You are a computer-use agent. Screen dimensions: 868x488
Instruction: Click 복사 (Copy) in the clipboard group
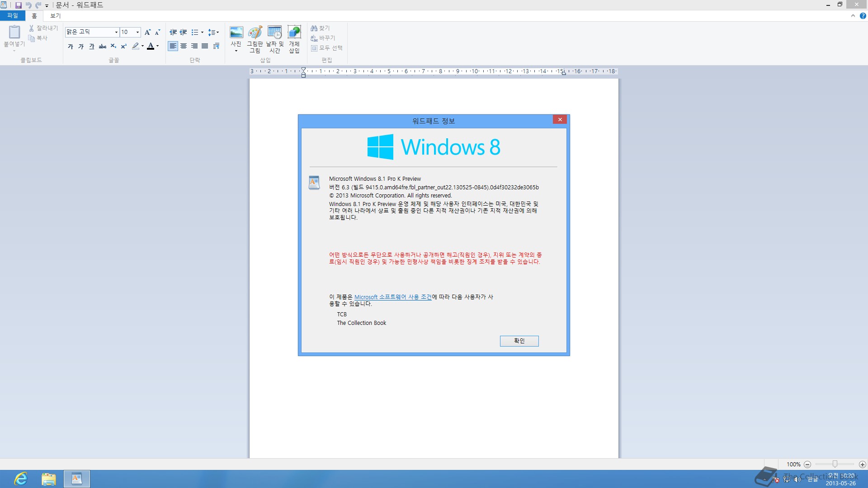[x=38, y=38]
